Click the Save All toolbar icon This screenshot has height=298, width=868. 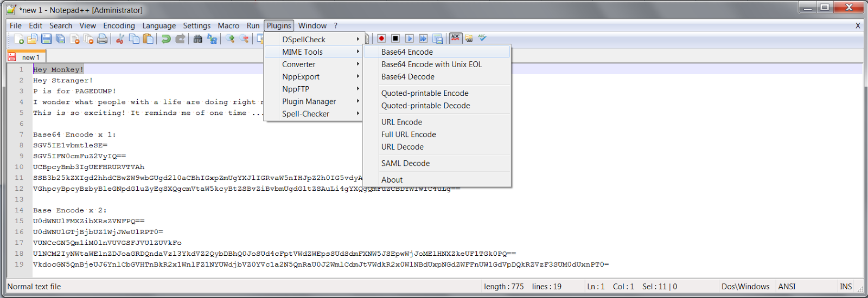click(61, 39)
